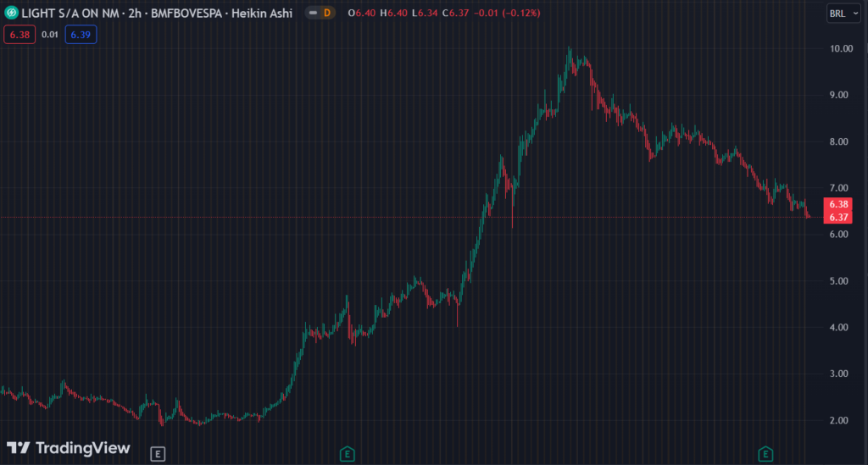Click the orange D data status indicator
This screenshot has height=465, width=868.
coord(327,13)
